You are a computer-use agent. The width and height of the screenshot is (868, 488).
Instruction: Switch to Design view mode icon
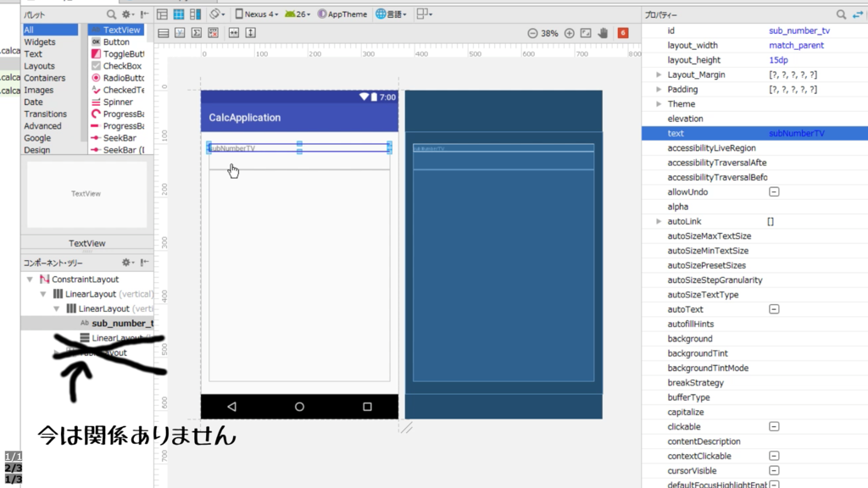162,14
